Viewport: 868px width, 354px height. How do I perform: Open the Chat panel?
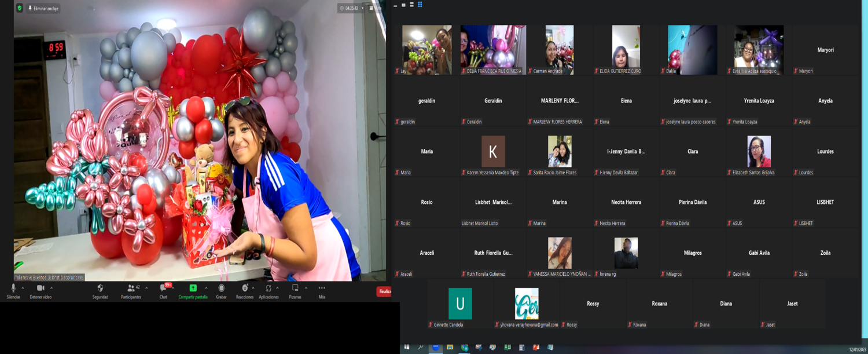[x=163, y=289]
